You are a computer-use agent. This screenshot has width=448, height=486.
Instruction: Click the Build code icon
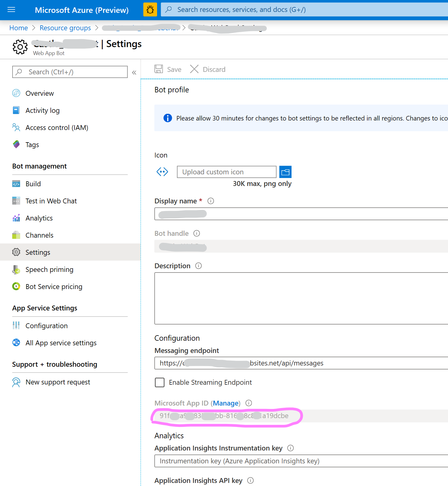16,184
